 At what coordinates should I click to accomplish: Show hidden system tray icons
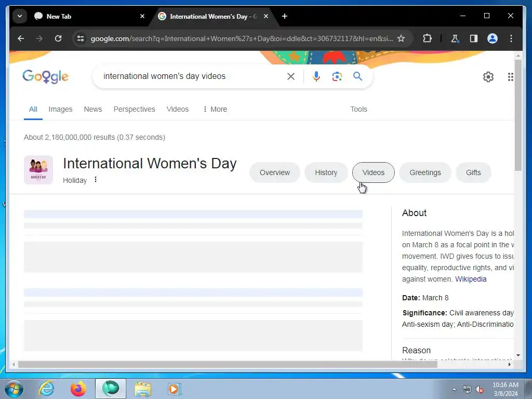(x=454, y=389)
